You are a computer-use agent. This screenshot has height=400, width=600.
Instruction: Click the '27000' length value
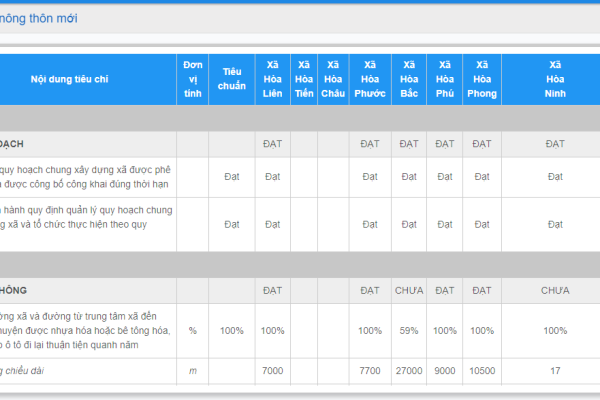click(x=409, y=371)
